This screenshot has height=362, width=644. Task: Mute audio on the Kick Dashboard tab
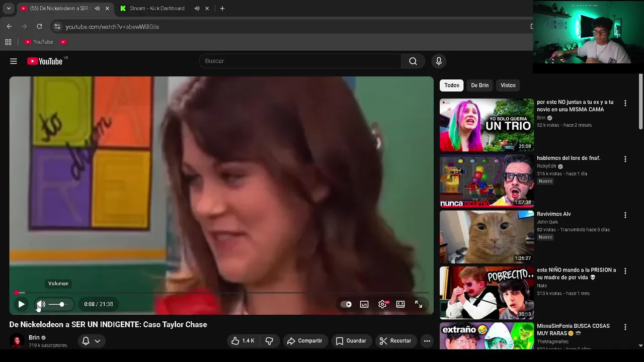pyautogui.click(x=197, y=8)
